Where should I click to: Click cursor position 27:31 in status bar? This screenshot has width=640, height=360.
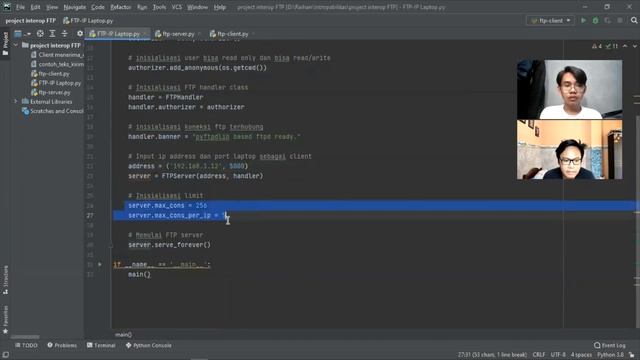[x=492, y=355]
